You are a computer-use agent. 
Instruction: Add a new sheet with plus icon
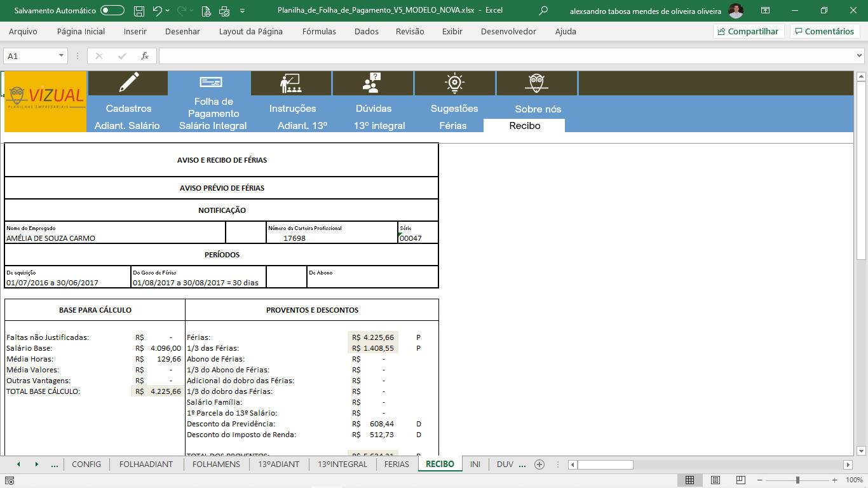point(539,464)
